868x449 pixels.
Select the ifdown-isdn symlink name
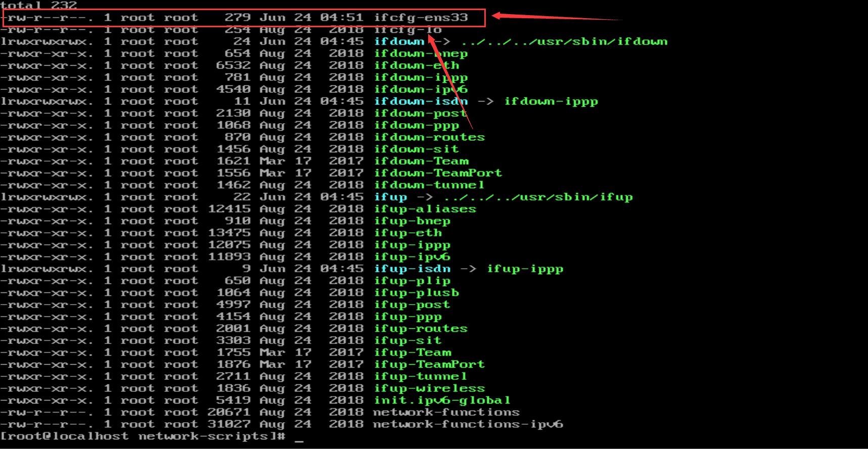pos(421,102)
